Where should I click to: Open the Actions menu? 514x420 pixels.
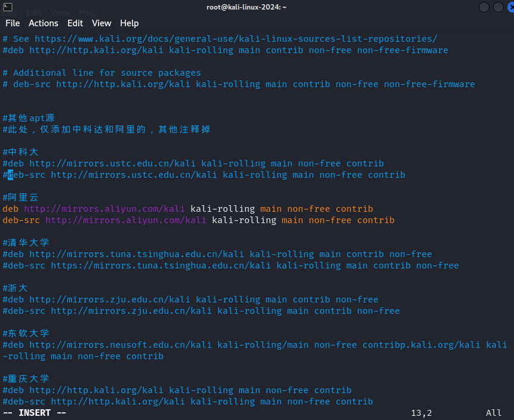[43, 23]
